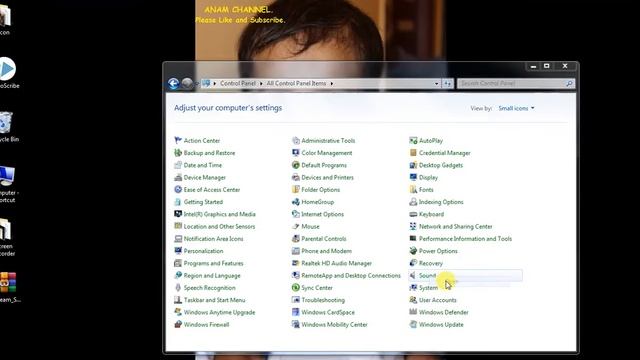Click the Forward navigation arrow button

[187, 83]
